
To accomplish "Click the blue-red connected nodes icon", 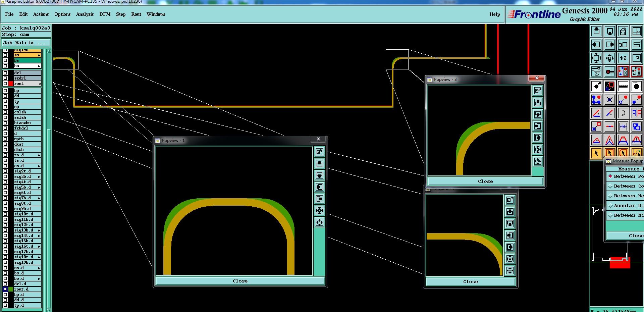I will point(596,100).
